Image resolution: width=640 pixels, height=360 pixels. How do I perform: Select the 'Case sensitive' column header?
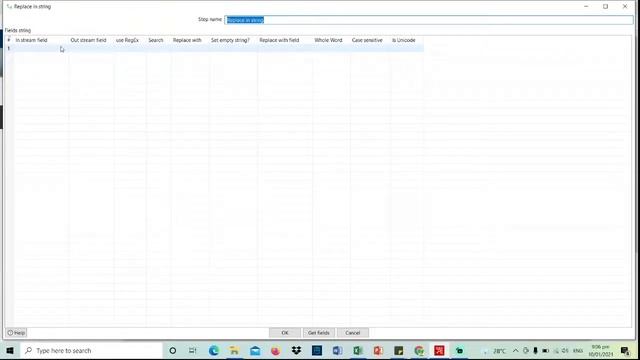pos(367,40)
